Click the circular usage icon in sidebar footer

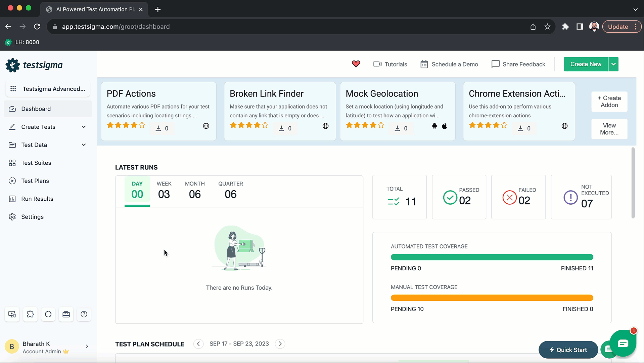coord(48,314)
